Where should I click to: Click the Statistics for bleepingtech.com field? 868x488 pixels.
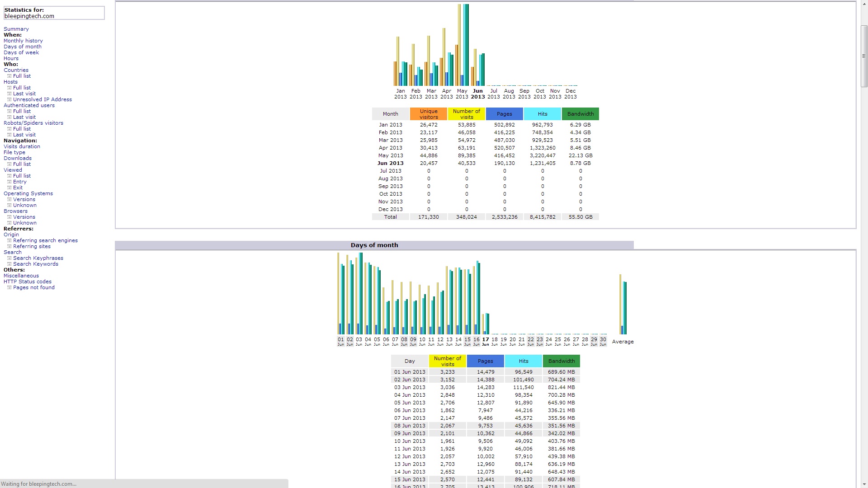click(x=54, y=13)
